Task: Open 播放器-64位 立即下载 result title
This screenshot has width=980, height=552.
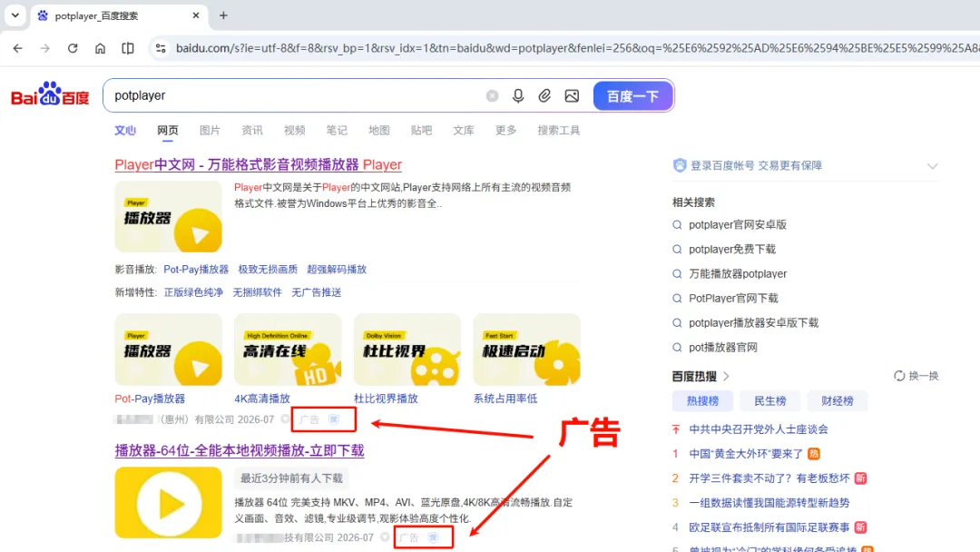Action: pyautogui.click(x=240, y=450)
